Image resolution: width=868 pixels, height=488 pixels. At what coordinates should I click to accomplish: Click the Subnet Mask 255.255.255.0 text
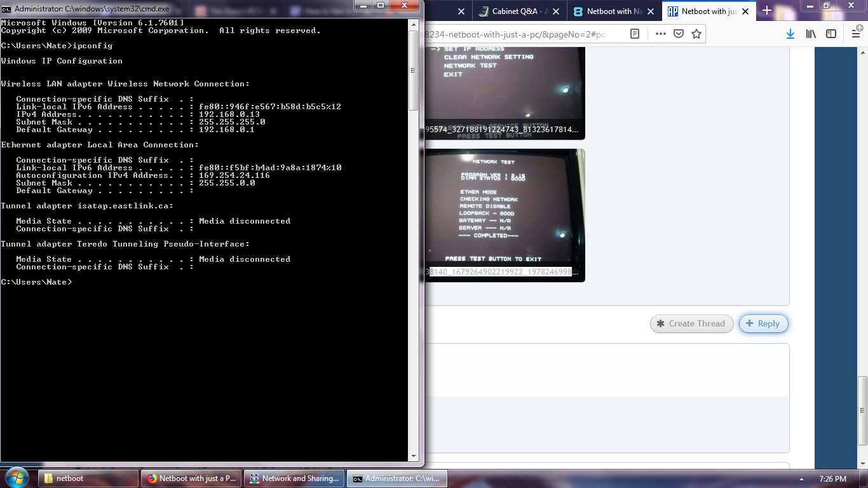pyautogui.click(x=232, y=122)
